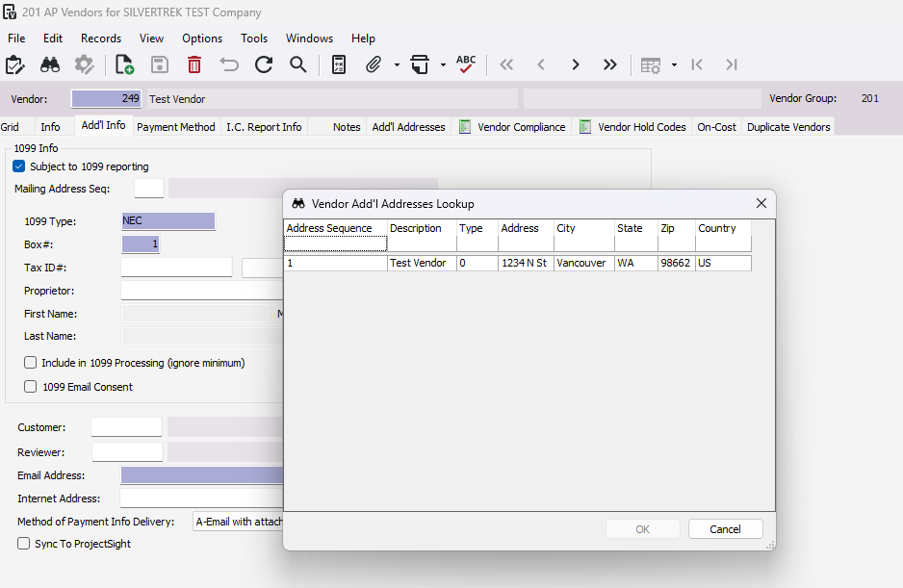Select the Test Vendor address row
The width and height of the screenshot is (903, 588).
pos(517,263)
